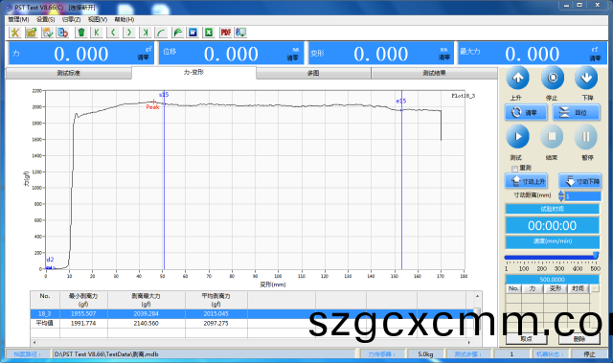This screenshot has width=613, height=364.
Task: Jump to first record with K icon
Action: point(97,33)
